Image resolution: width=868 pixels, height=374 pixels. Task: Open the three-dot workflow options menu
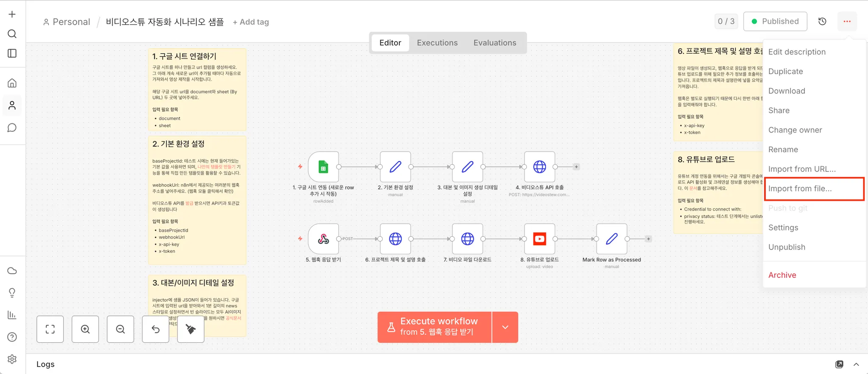click(847, 22)
